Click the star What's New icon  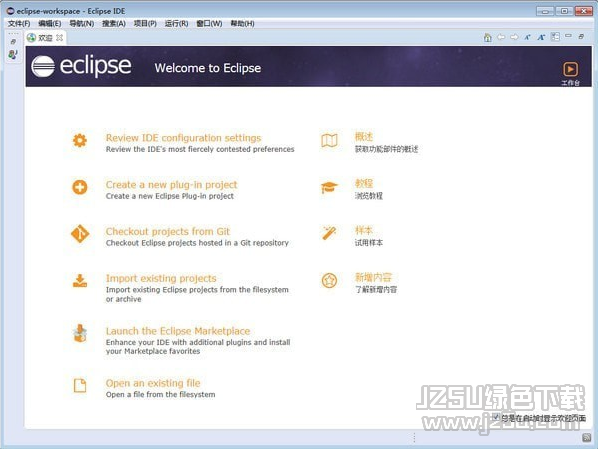[x=329, y=281]
